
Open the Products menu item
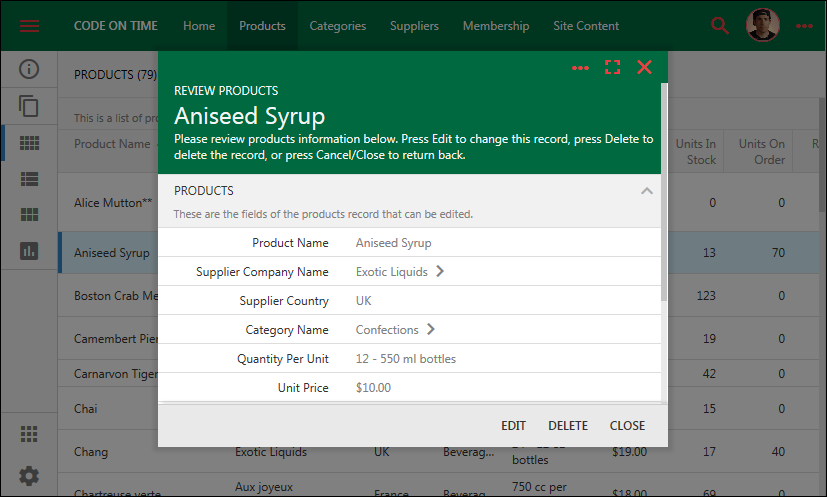coord(262,26)
